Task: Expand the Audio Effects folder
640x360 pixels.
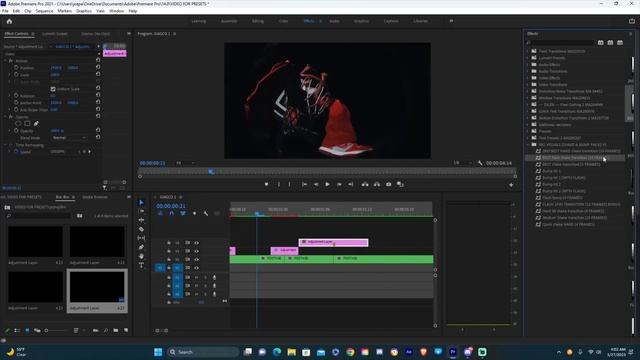Action: pos(527,64)
